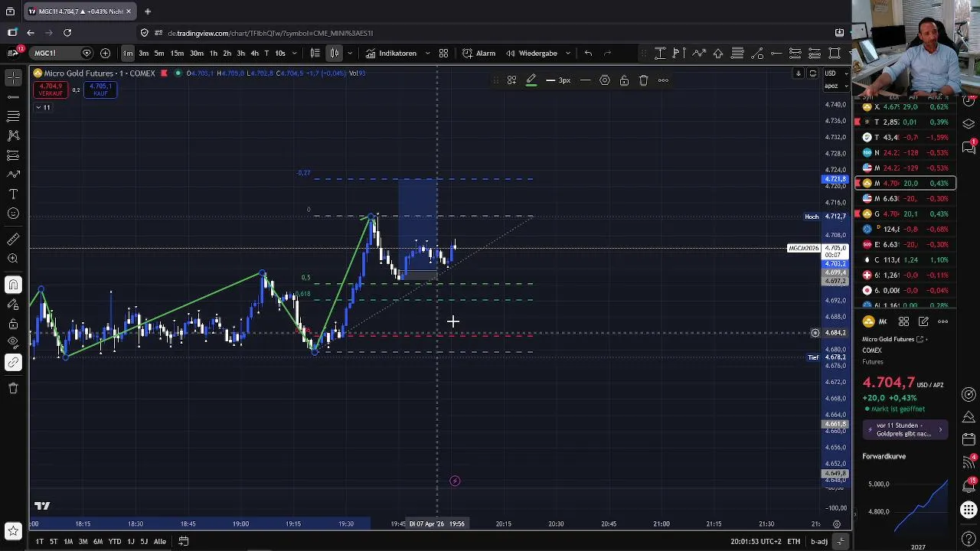Open the candles chart type button
Screen dimensions: 980x551
click(335, 53)
